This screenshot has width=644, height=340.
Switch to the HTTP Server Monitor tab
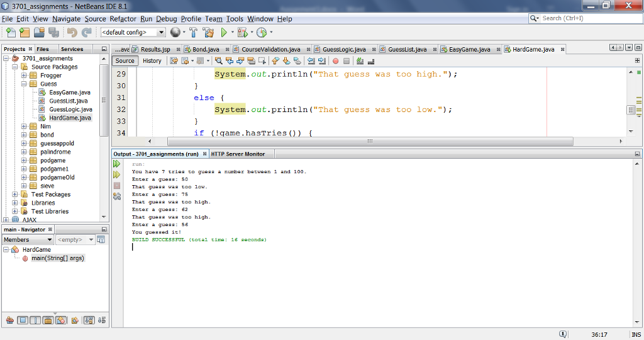point(238,154)
